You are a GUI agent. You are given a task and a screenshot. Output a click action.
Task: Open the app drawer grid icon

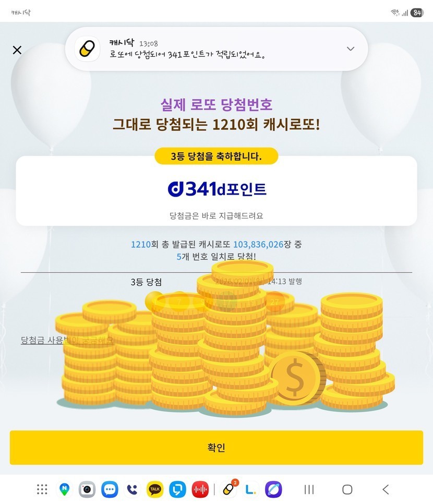click(x=42, y=489)
